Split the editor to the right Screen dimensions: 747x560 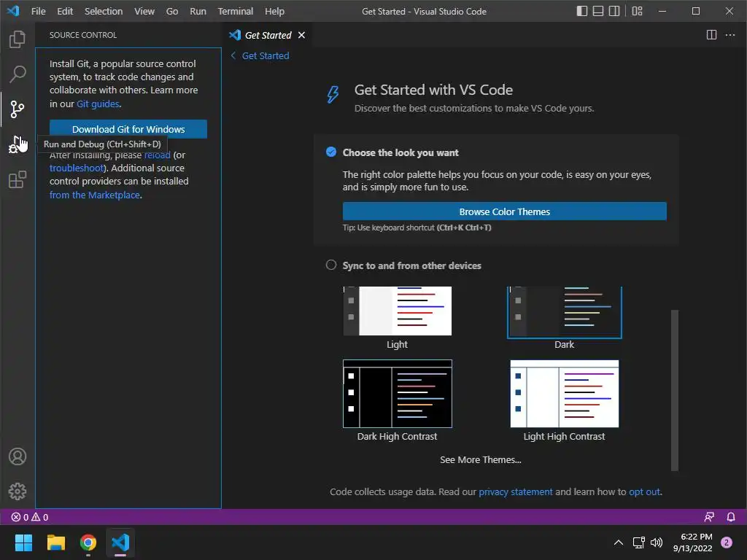(x=711, y=35)
